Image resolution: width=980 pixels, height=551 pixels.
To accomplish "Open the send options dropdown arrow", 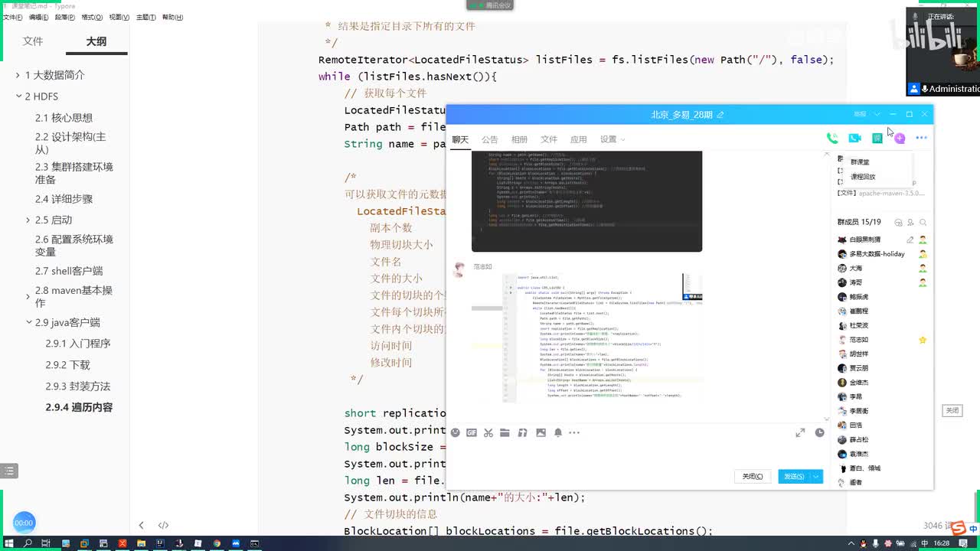I will [816, 476].
